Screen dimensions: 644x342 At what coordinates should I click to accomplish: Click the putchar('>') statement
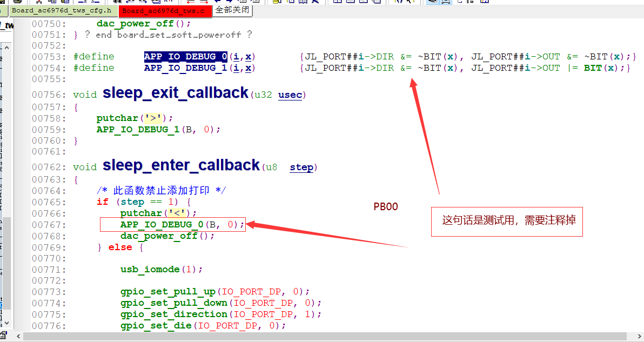[x=135, y=118]
